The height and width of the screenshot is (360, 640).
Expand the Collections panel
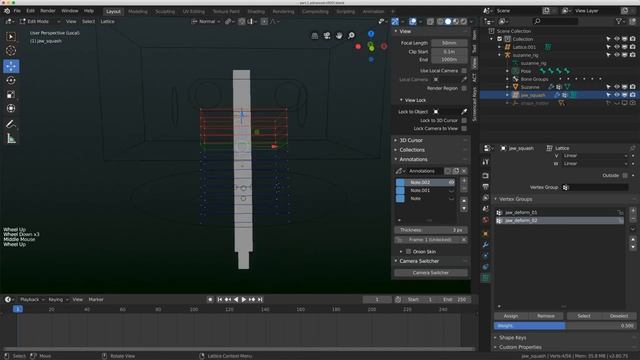(x=396, y=150)
